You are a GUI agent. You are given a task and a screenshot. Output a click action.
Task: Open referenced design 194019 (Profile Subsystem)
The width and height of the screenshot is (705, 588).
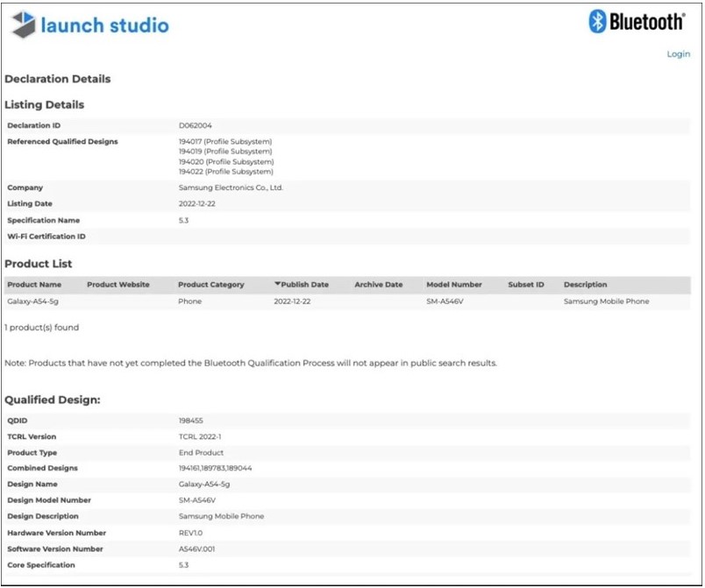(x=225, y=152)
